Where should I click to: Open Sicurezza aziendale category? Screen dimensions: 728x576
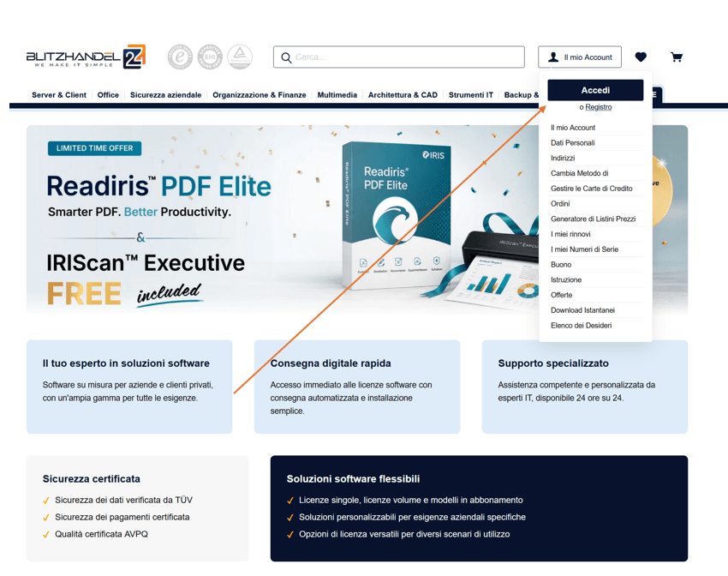(x=166, y=95)
